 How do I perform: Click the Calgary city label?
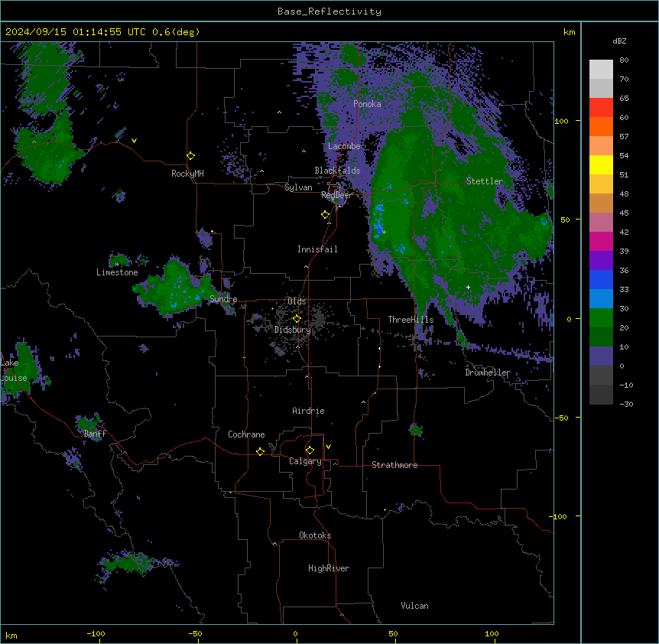pyautogui.click(x=305, y=461)
